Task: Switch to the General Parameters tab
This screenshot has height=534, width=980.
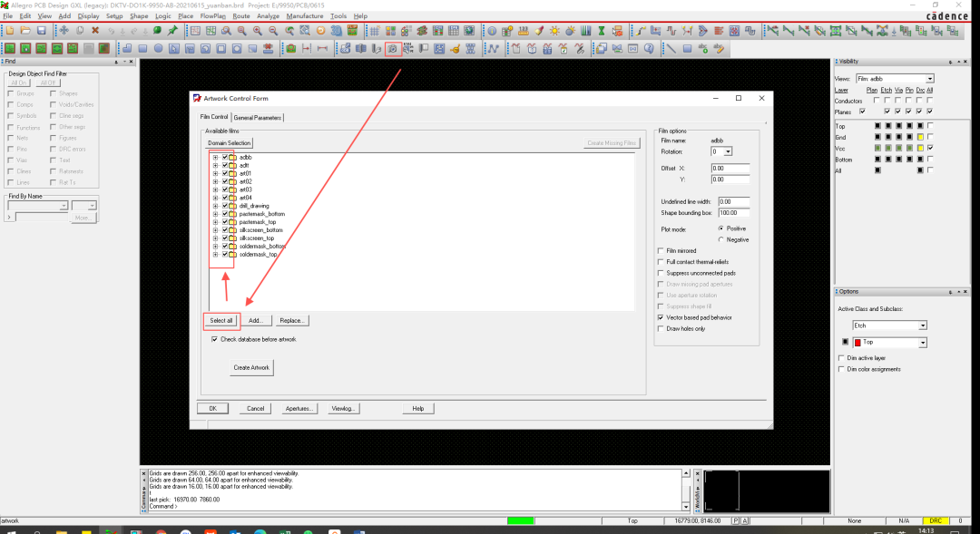Action: (x=258, y=118)
